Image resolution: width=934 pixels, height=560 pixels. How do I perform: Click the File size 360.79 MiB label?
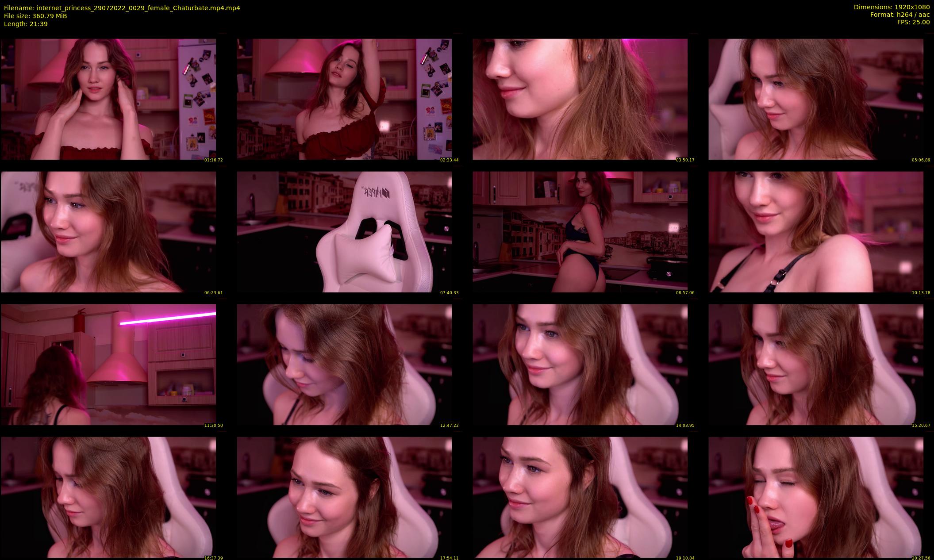point(35,16)
